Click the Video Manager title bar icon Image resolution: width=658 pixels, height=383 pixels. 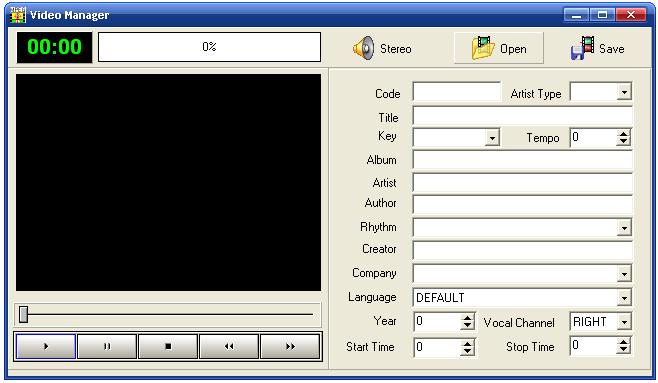[x=18, y=15]
